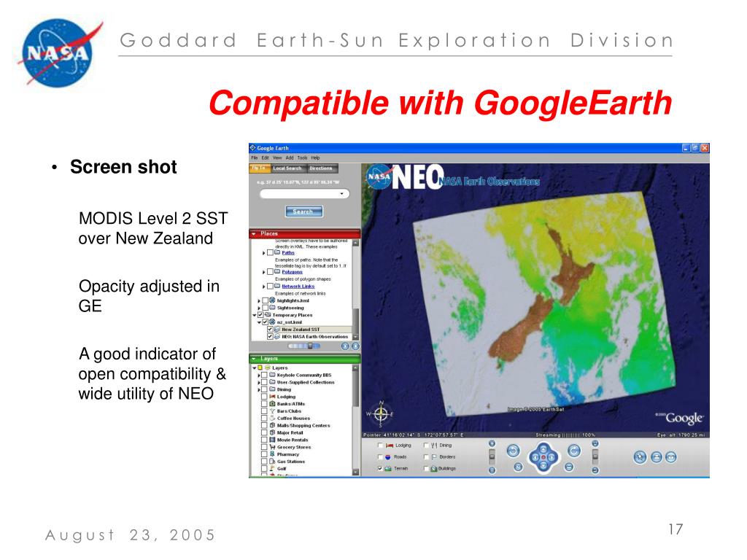Viewport: 747px width, 560px height.
Task: Open the Polygons link
Action: point(292,272)
